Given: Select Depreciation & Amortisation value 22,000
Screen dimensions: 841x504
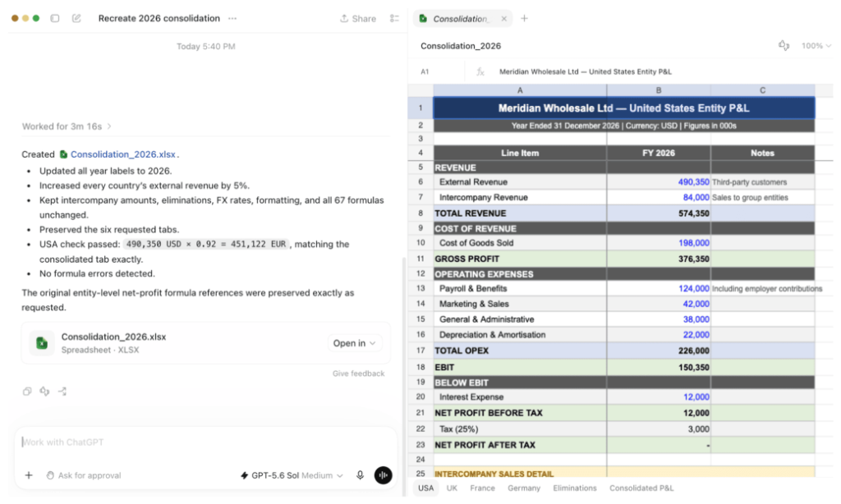Looking at the screenshot, I should coord(659,335).
